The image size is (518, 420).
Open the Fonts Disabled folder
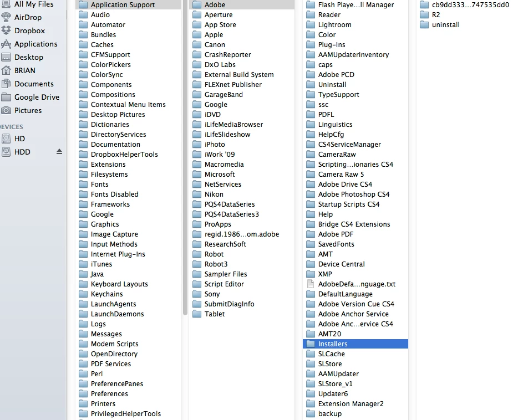pyautogui.click(x=128, y=194)
